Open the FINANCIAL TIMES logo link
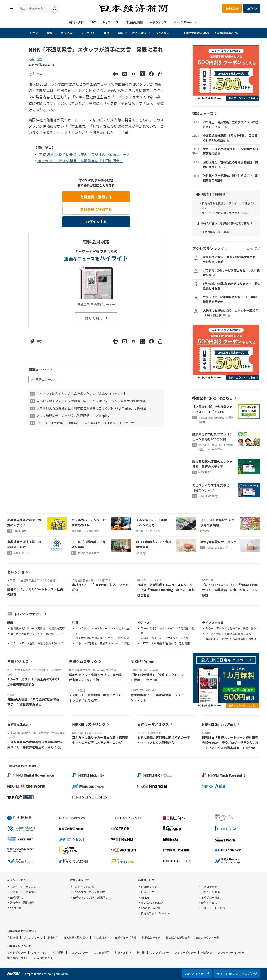Screen dimensions: 267x980 pyautogui.click(x=89, y=797)
